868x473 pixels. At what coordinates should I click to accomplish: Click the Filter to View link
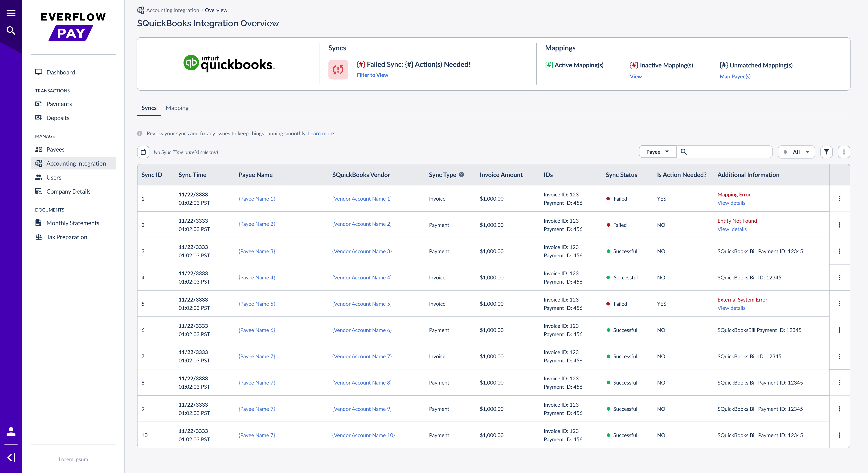[372, 75]
